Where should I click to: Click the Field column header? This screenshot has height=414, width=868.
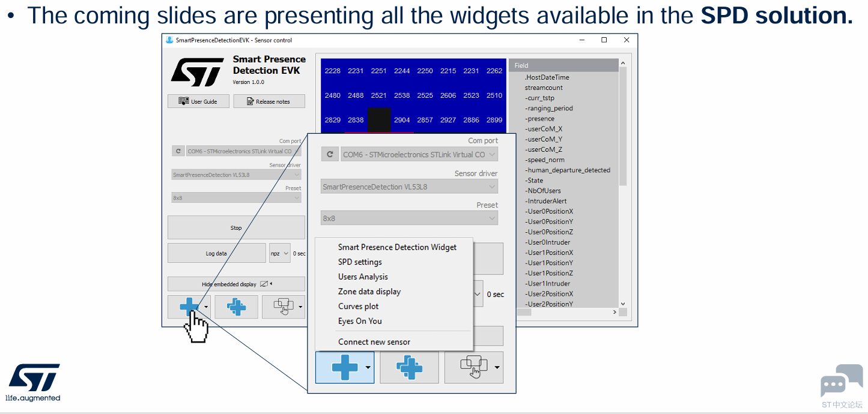(x=563, y=65)
